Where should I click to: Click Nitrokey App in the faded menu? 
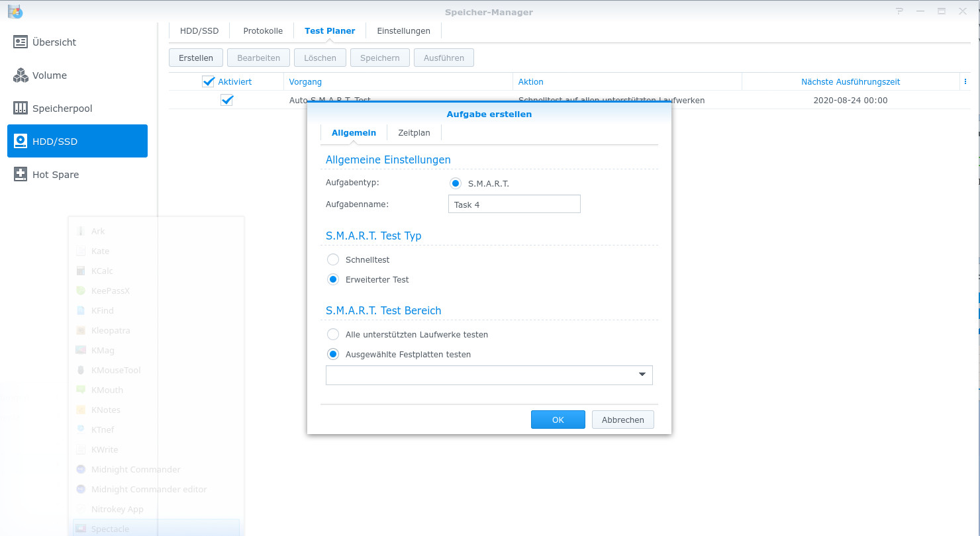point(156,509)
